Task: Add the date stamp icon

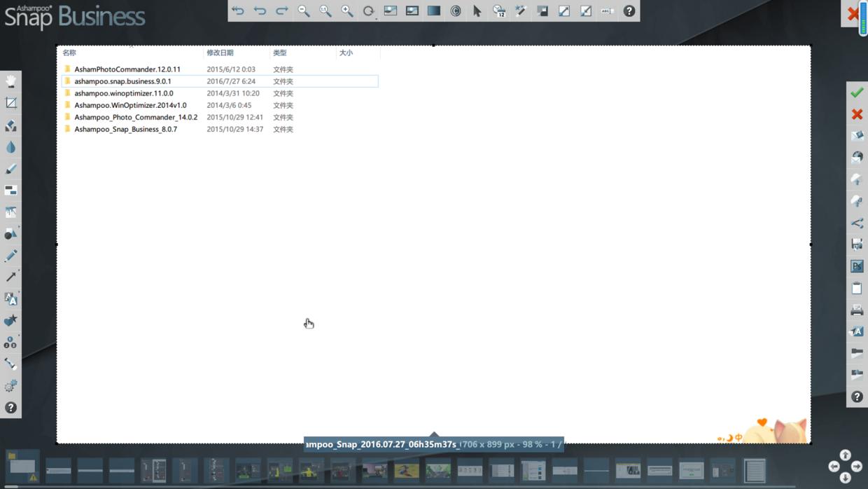Action: [x=499, y=11]
